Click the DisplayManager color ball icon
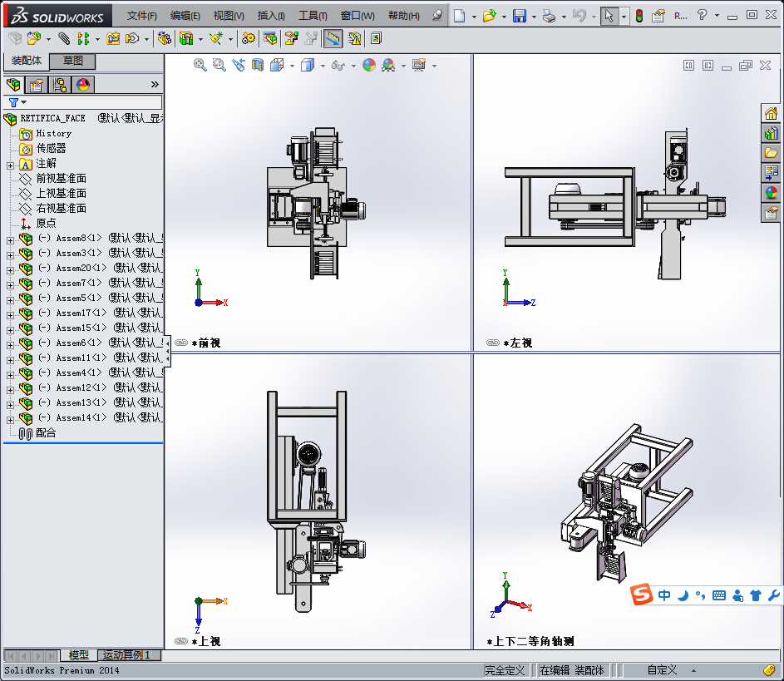The image size is (784, 681). [82, 84]
